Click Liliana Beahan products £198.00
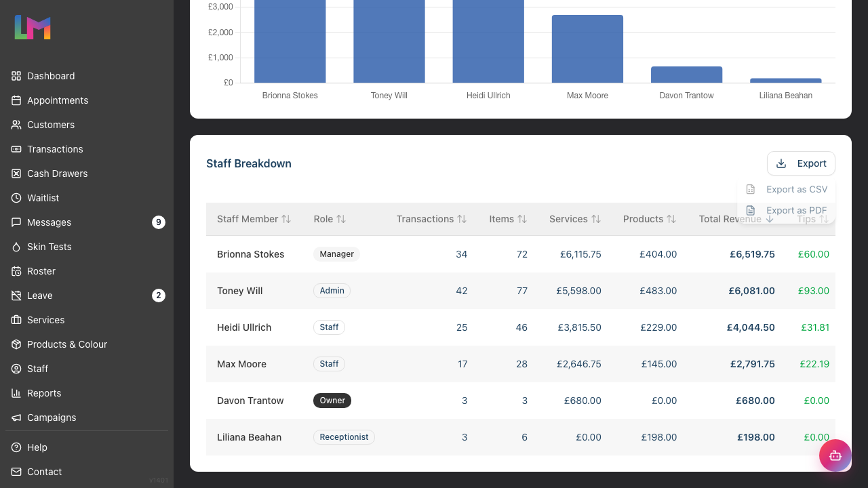The image size is (868, 488). pos(659,437)
